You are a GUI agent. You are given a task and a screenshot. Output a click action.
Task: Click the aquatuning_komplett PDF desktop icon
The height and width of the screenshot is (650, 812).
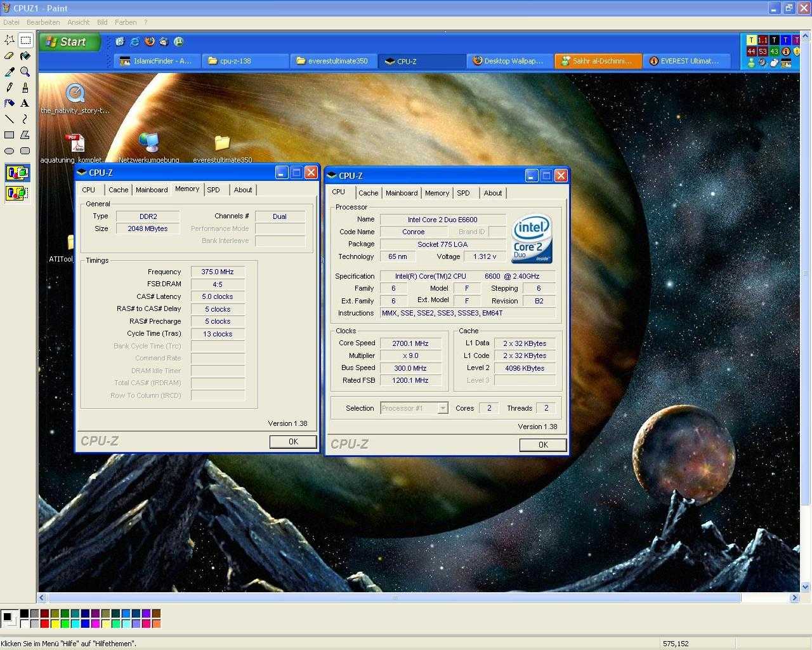point(74,148)
